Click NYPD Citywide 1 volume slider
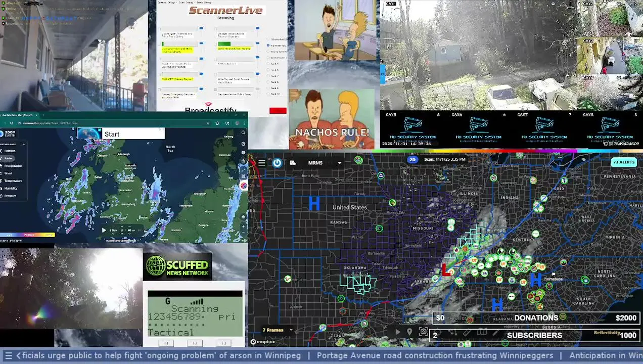643x364 pixels. 257,57
